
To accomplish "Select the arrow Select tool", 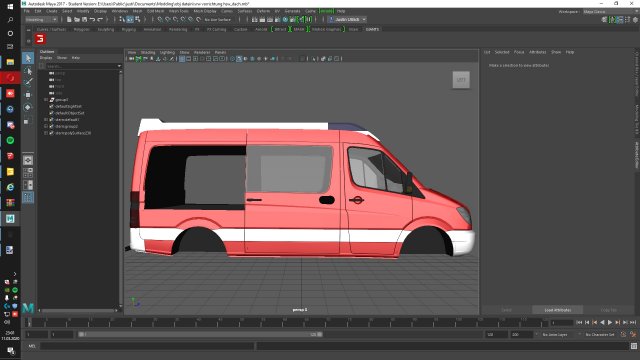I will pyautogui.click(x=28, y=58).
